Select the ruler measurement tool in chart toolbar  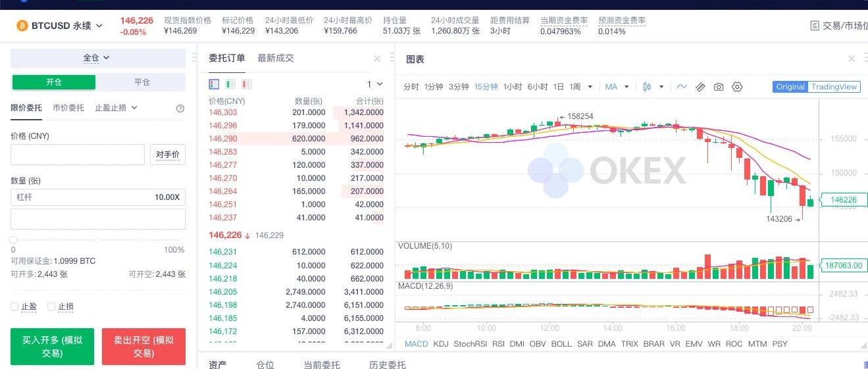click(700, 87)
